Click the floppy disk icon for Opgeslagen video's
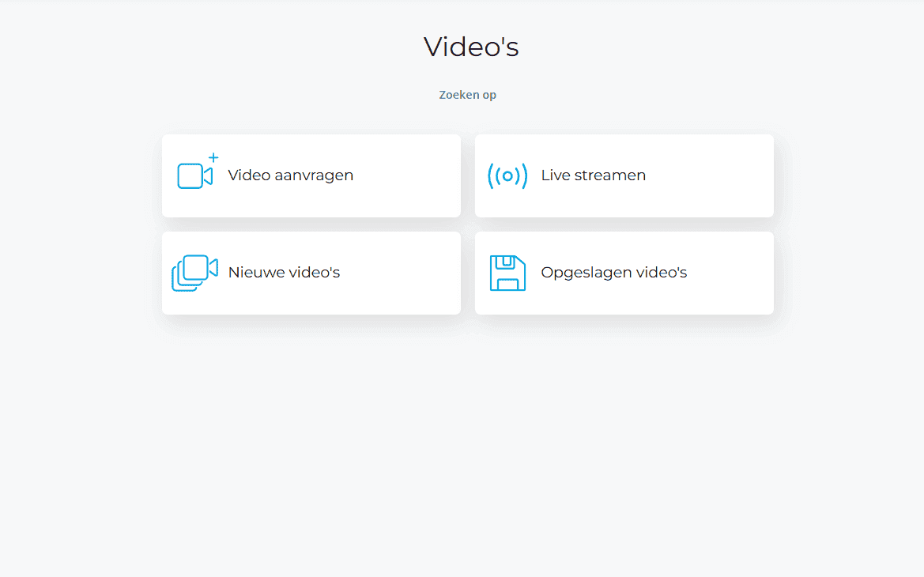The width and height of the screenshot is (924, 577). 507,273
